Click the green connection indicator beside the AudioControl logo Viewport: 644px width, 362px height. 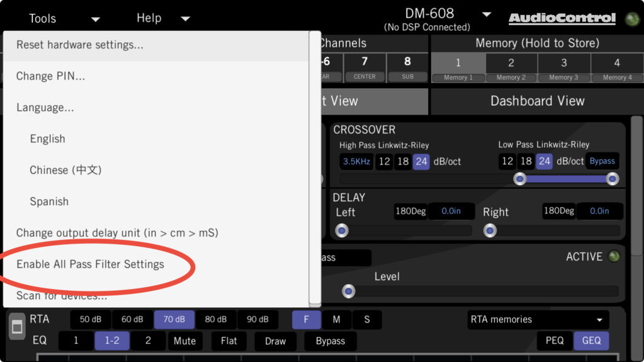click(632, 19)
